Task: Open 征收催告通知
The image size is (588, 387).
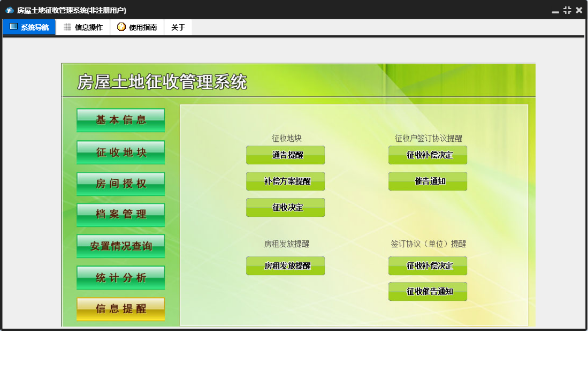Action: pyautogui.click(x=427, y=292)
